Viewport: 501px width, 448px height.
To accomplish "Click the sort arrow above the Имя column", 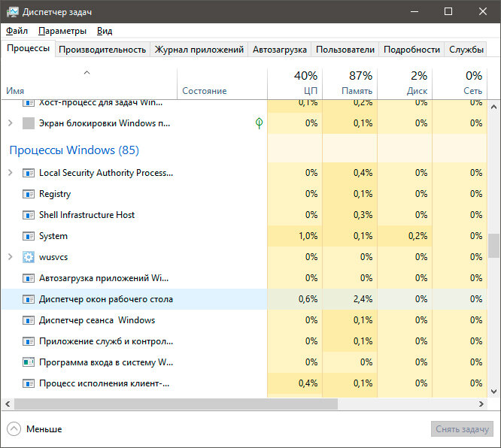I will pos(87,73).
